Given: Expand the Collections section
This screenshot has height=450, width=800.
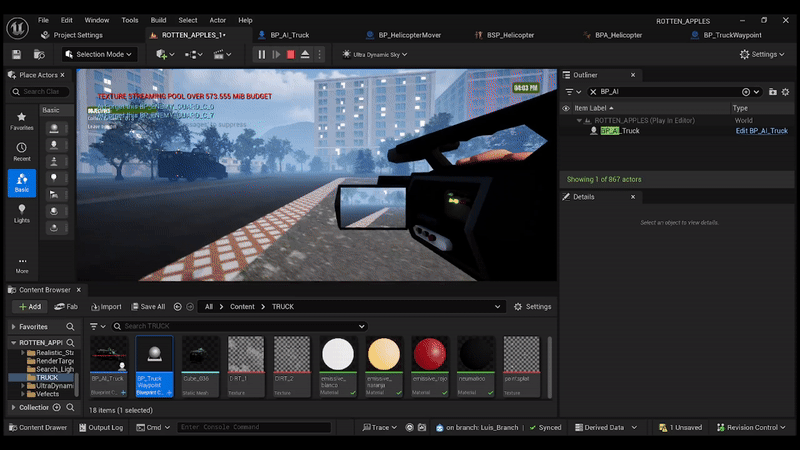Looking at the screenshot, I should [14, 408].
